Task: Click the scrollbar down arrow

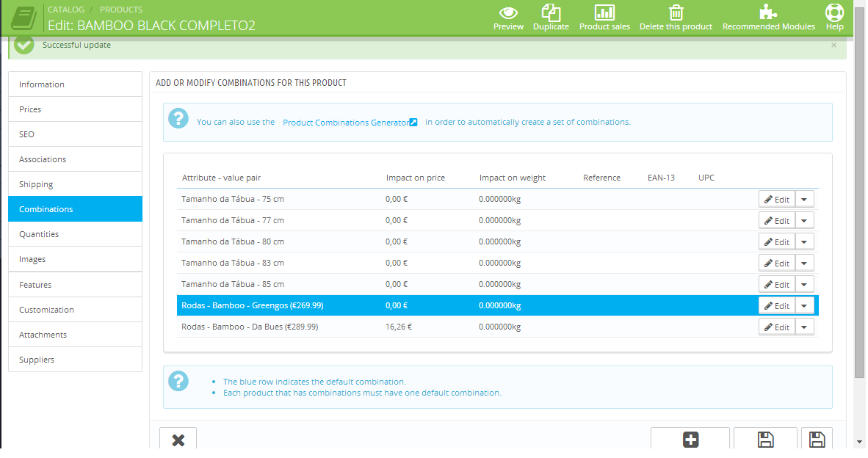Action: pos(859,442)
